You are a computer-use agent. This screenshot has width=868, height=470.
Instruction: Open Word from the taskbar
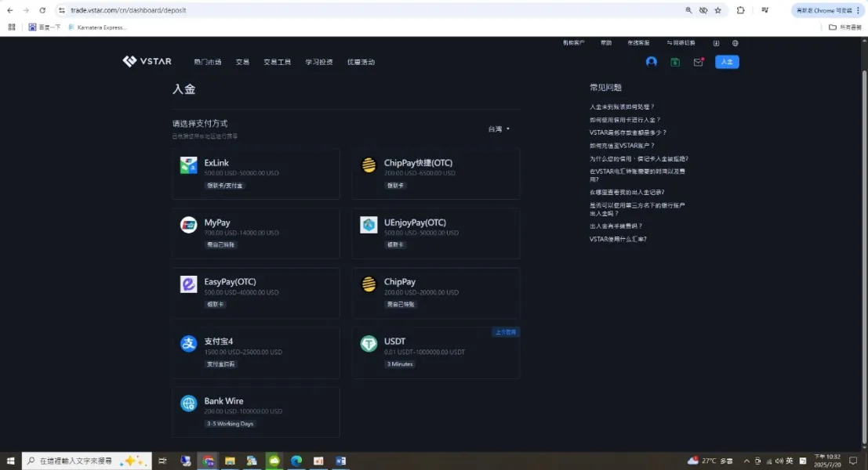coord(340,461)
